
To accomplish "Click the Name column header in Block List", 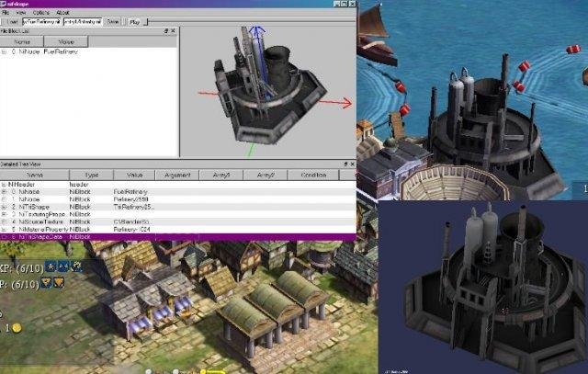I will (22, 41).
